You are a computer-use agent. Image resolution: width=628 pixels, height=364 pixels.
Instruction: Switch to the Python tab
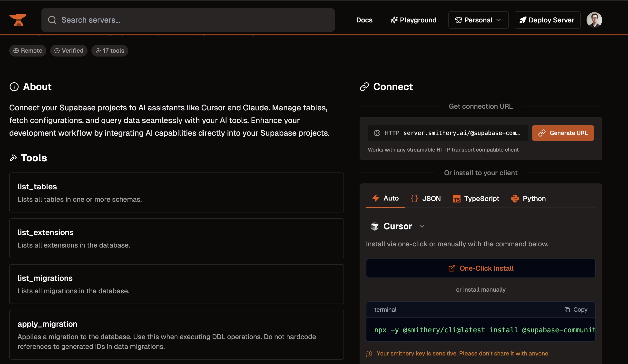pos(528,198)
